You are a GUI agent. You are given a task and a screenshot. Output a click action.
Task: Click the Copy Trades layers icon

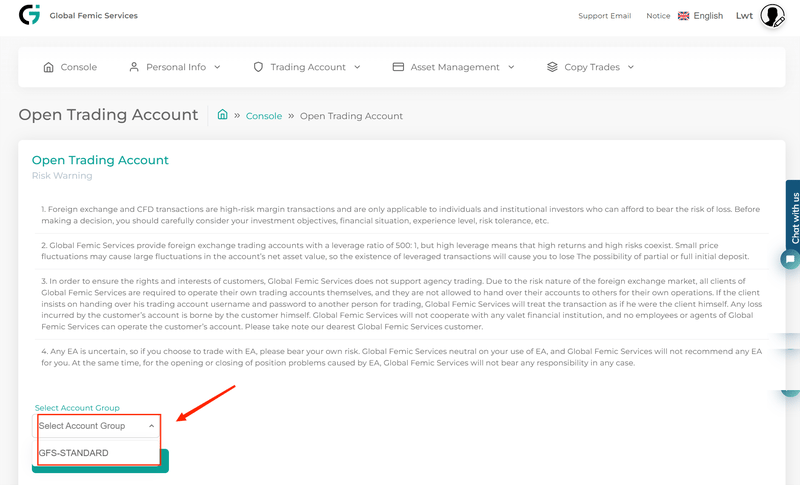[552, 67]
